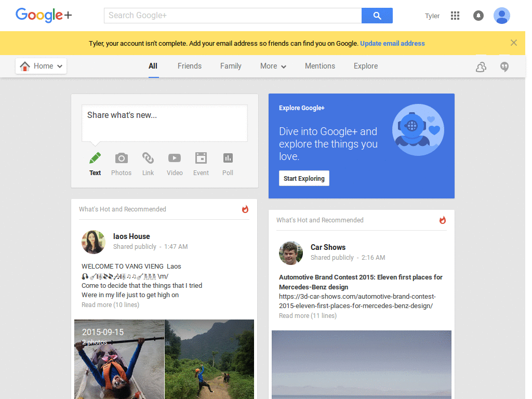Add a Video to the post

pos(175,158)
